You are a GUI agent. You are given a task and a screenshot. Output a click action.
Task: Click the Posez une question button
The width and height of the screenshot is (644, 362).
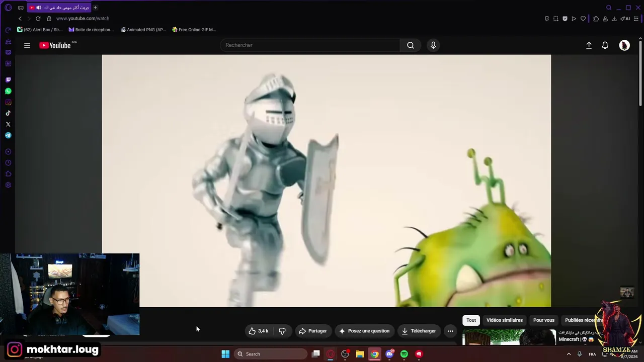[x=364, y=331]
